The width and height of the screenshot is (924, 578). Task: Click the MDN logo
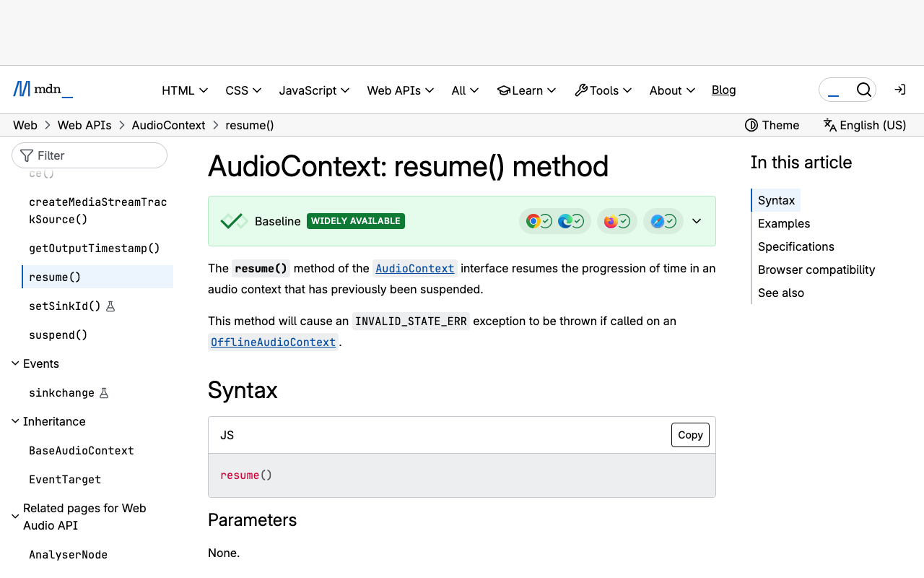pos(43,90)
